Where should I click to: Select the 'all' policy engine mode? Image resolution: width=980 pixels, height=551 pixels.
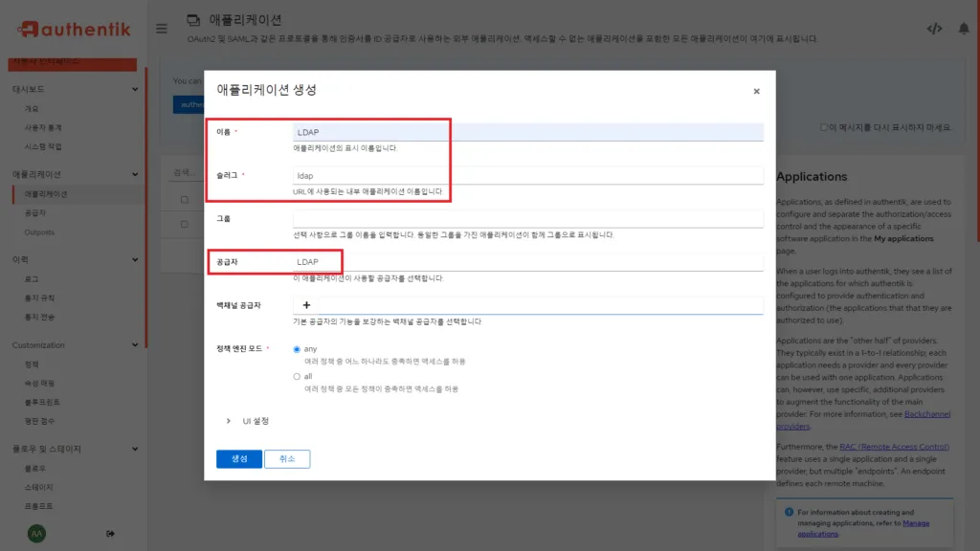pyautogui.click(x=297, y=375)
